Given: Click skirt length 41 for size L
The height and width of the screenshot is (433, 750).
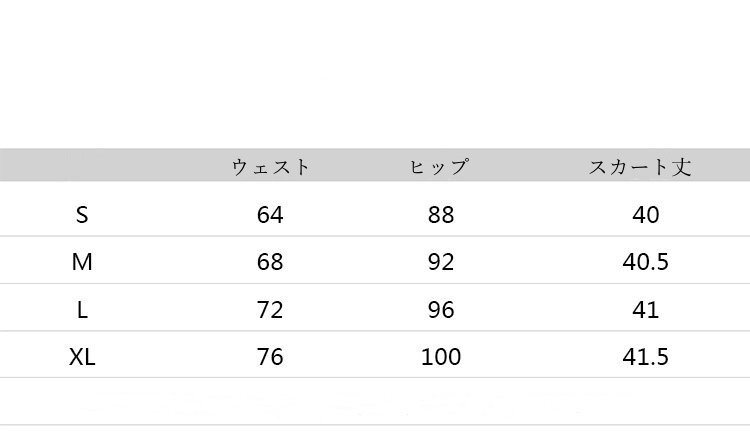Looking at the screenshot, I should pos(646,310).
